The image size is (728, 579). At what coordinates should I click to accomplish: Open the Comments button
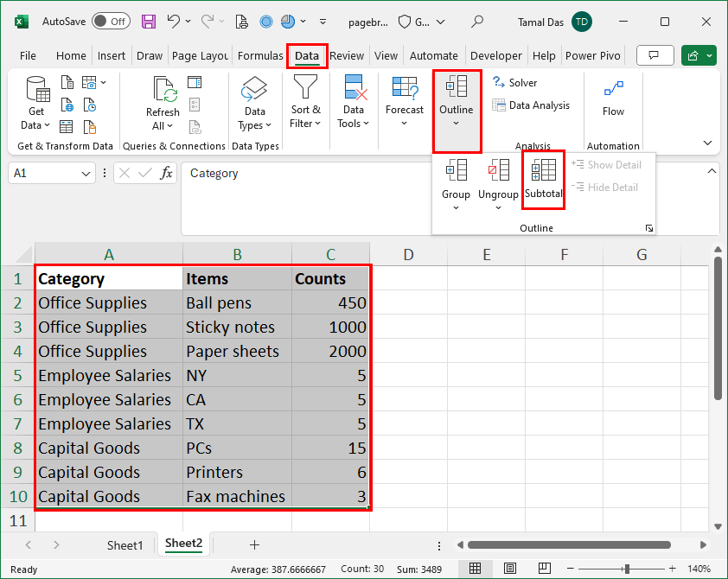pos(655,55)
